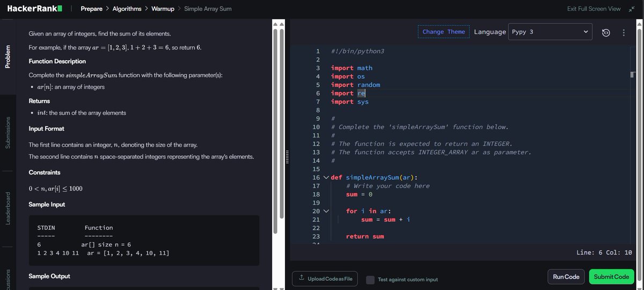Image resolution: width=644 pixels, height=290 pixels.
Task: Click code line 'import math'
Action: pos(352,68)
